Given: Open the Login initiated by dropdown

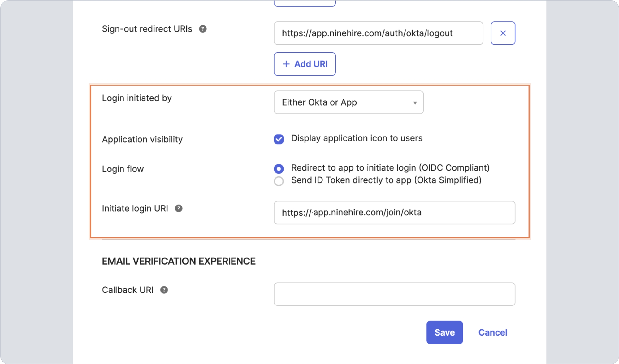Looking at the screenshot, I should [x=348, y=102].
